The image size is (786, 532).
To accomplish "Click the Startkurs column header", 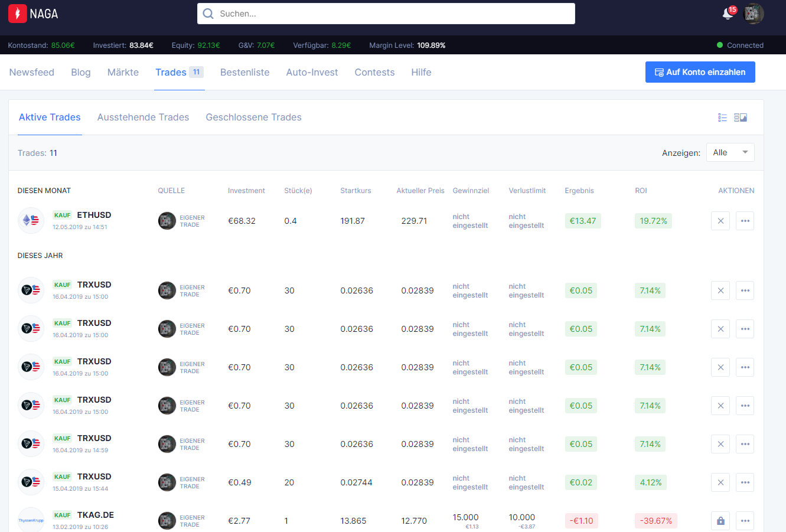I will pos(356,191).
